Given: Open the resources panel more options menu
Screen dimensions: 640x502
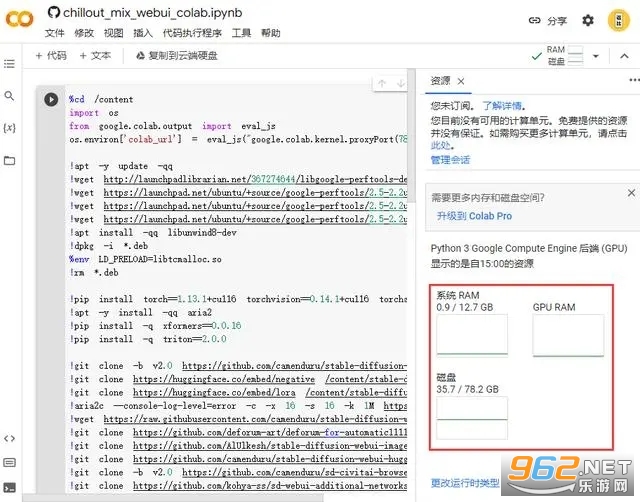Looking at the screenshot, I should point(634,80).
